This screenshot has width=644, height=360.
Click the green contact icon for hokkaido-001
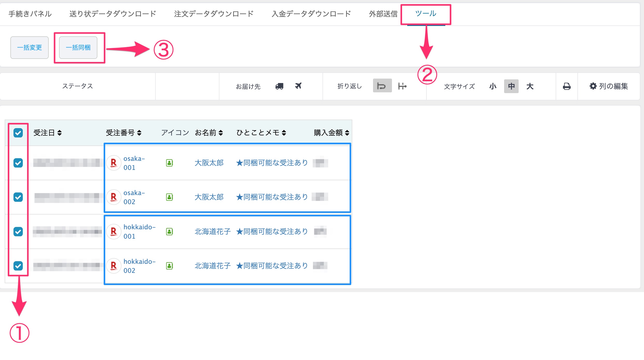coord(169,232)
